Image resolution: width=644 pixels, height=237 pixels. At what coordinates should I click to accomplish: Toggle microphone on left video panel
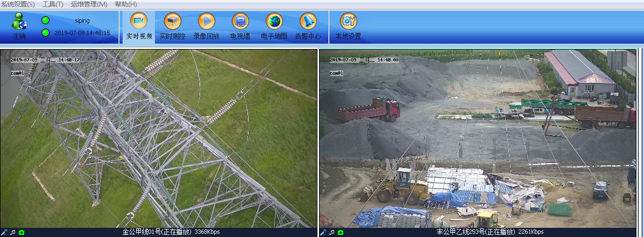[x=5, y=232]
